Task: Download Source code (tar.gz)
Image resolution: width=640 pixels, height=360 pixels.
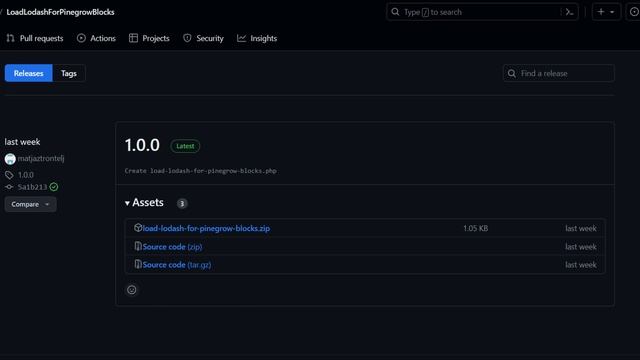Action: pyautogui.click(x=177, y=265)
